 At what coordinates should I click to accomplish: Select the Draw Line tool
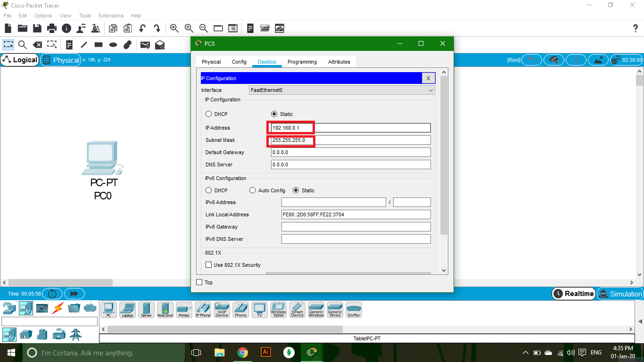point(84,45)
